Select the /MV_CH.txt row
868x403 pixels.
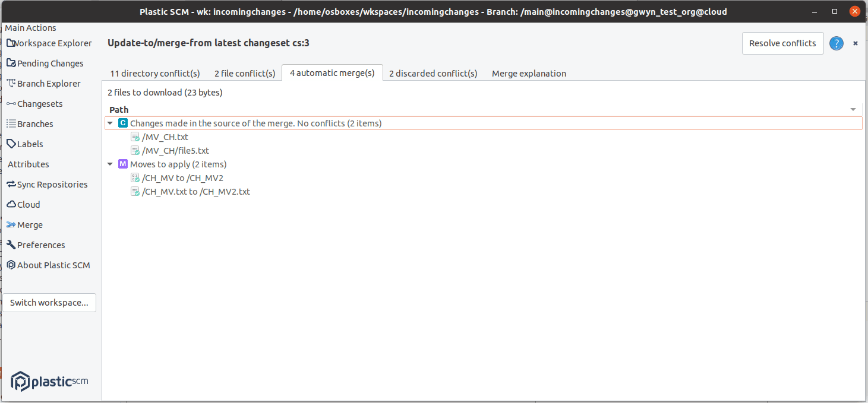pos(484,137)
